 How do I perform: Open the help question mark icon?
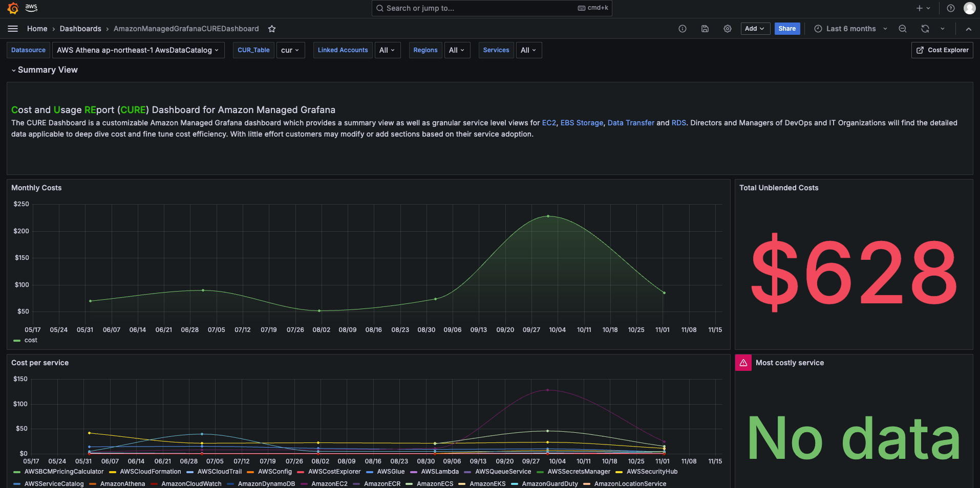pos(950,8)
